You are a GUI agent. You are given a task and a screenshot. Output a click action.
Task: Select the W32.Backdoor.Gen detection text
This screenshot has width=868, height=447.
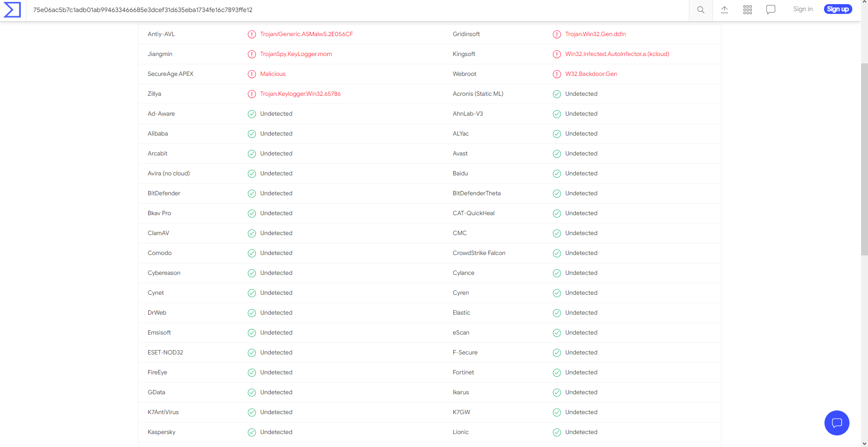coord(591,74)
